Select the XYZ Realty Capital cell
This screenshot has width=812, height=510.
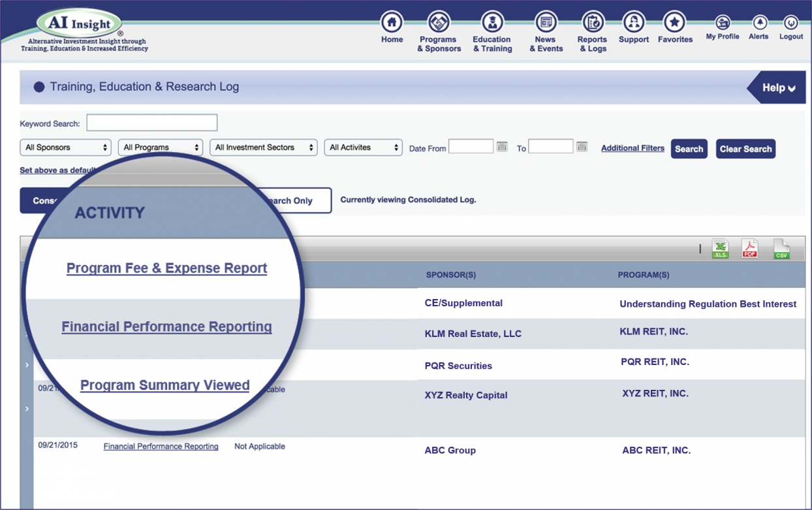coord(465,395)
